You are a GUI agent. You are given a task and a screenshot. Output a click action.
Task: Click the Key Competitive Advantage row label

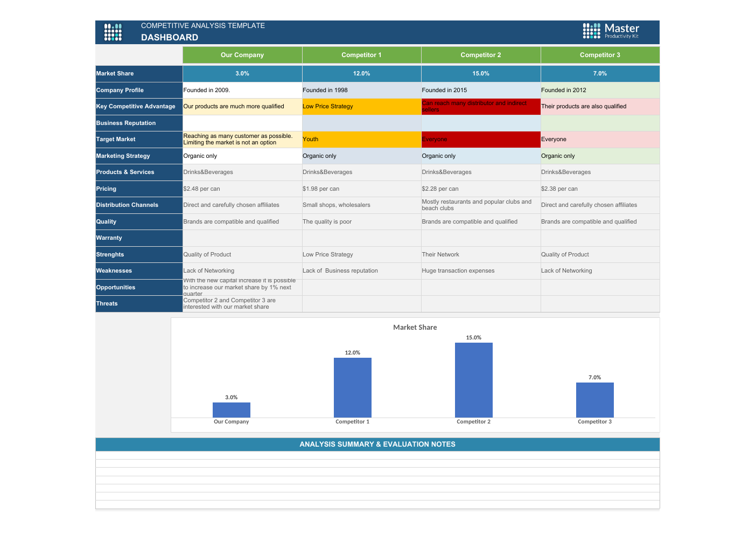click(139, 107)
